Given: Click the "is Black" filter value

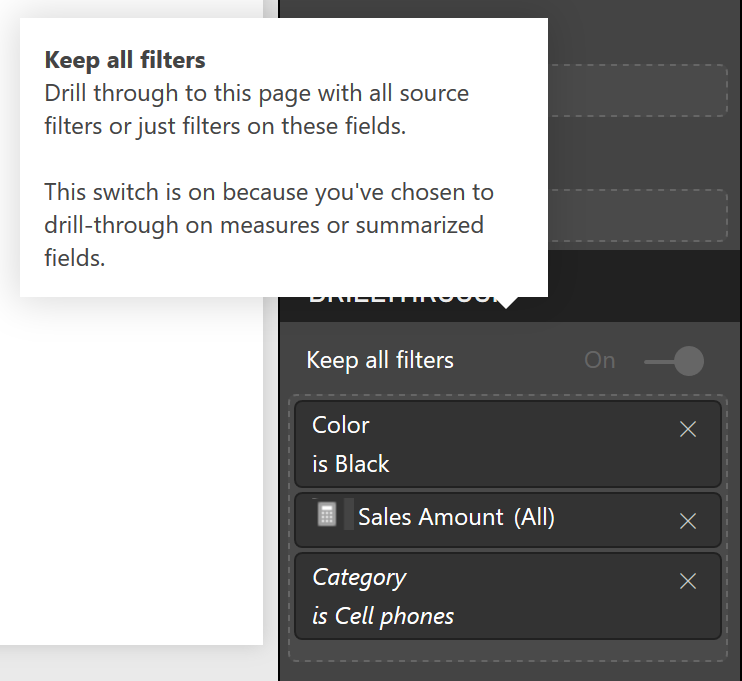Looking at the screenshot, I should 351,464.
